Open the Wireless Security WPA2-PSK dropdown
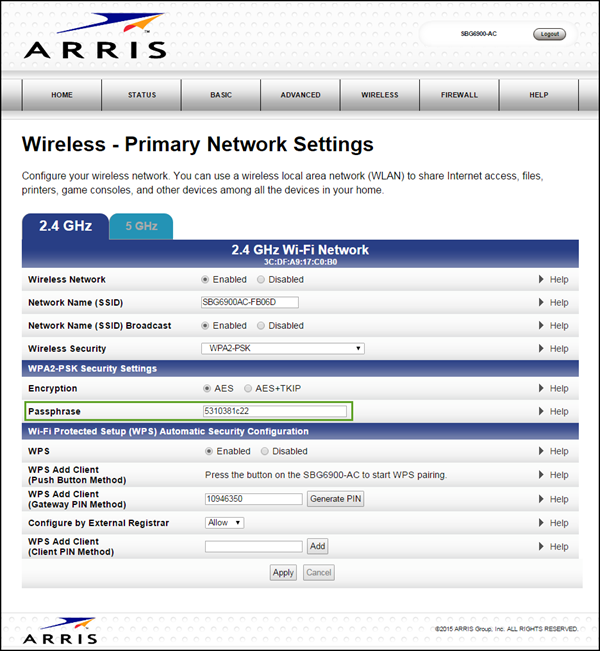The height and width of the screenshot is (651, 600). click(282, 349)
